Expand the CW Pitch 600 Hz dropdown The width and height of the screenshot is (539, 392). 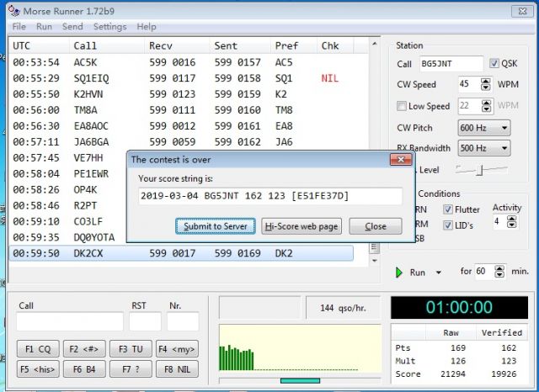[484, 128]
